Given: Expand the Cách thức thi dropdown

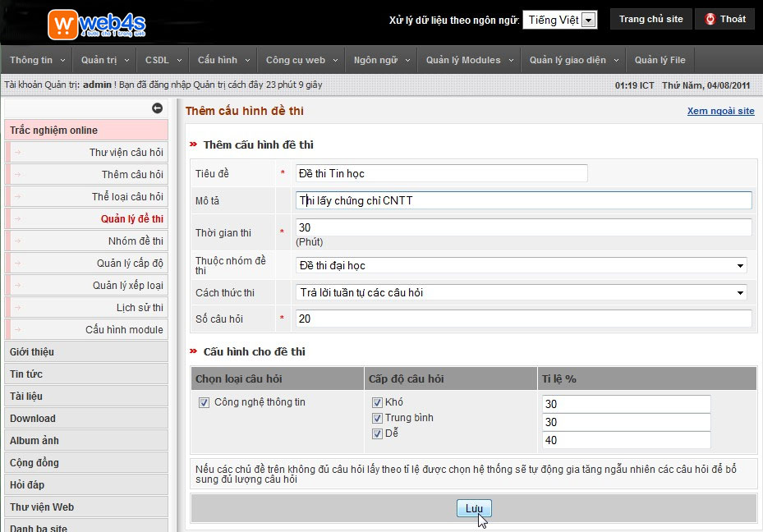Looking at the screenshot, I should [x=522, y=293].
